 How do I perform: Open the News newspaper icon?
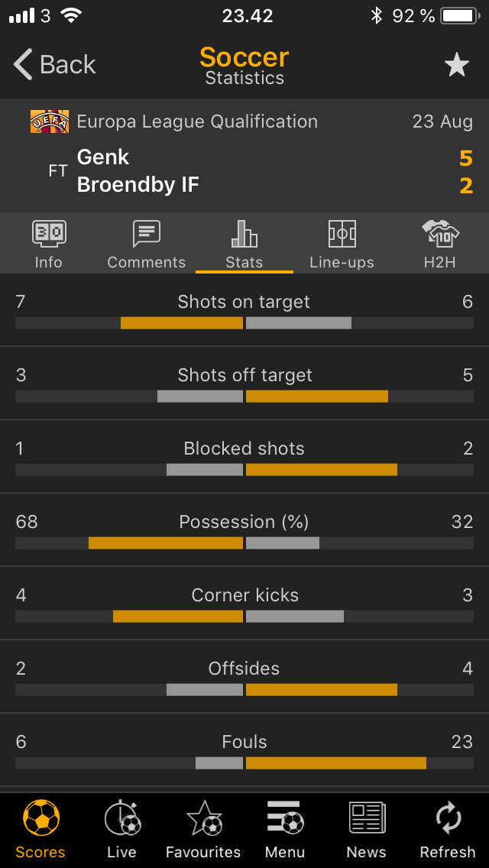tap(366, 829)
